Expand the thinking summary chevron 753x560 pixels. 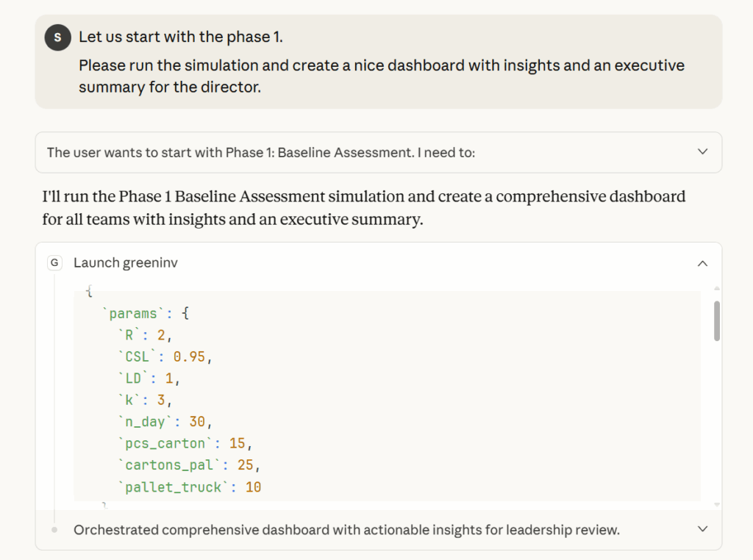point(702,152)
